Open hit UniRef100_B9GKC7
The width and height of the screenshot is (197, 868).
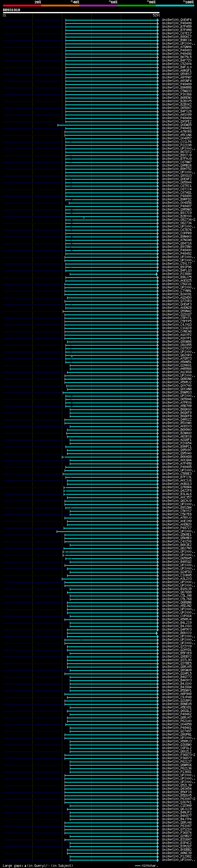(x=176, y=37)
